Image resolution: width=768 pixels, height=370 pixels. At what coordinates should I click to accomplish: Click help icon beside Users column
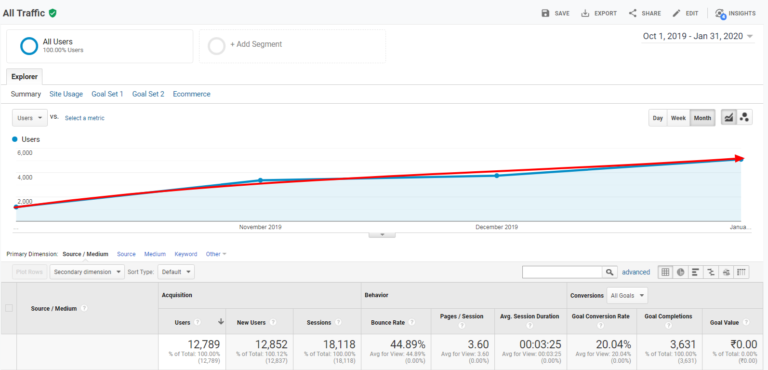point(197,322)
